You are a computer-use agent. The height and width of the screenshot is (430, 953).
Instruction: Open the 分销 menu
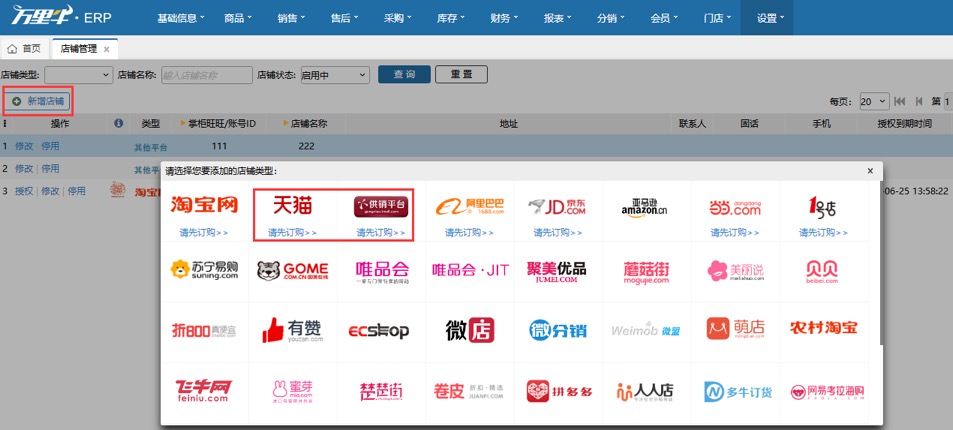pyautogui.click(x=611, y=18)
